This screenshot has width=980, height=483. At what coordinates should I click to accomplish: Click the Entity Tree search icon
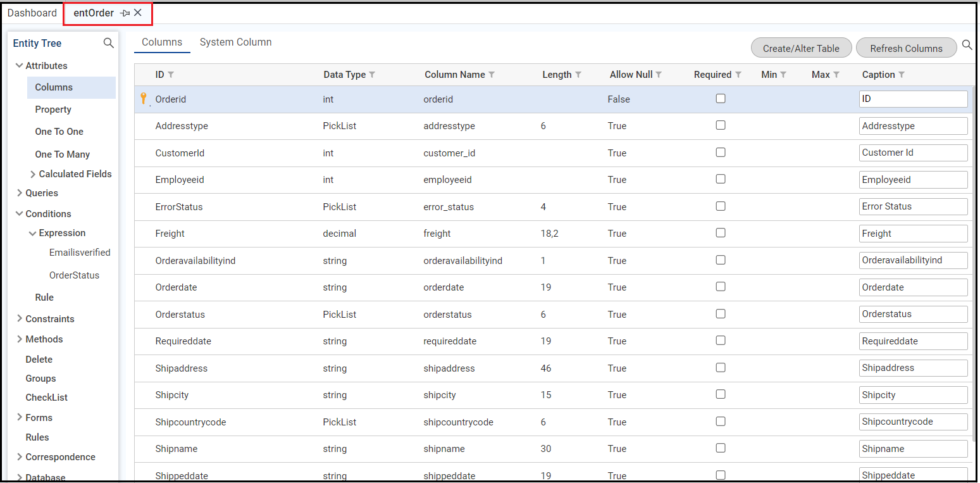pos(109,43)
